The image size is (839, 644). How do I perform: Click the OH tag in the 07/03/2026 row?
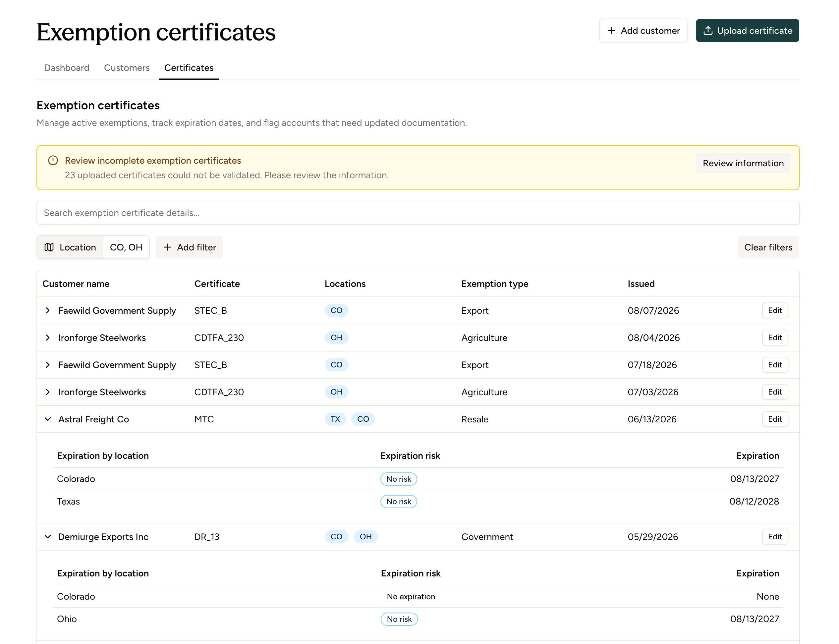point(336,392)
